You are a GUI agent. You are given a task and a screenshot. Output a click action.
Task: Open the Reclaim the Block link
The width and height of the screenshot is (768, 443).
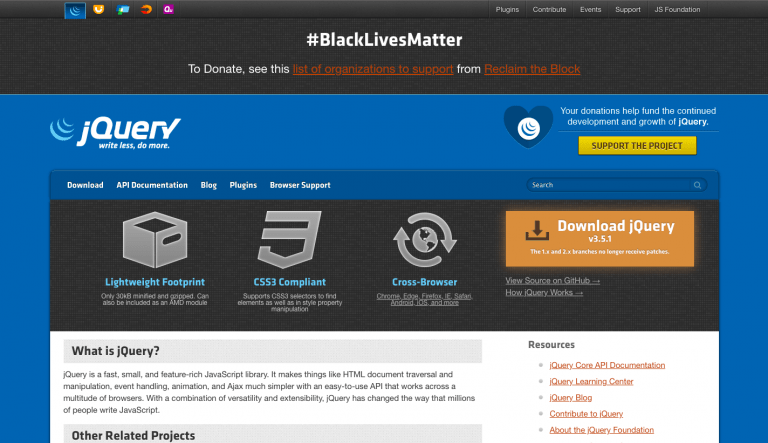pyautogui.click(x=532, y=69)
